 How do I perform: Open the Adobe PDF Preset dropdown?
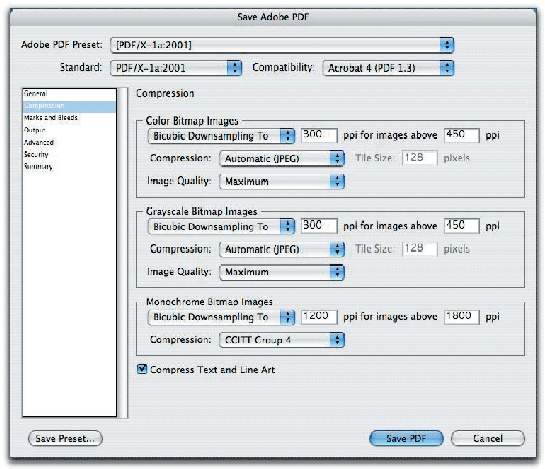tap(282, 45)
